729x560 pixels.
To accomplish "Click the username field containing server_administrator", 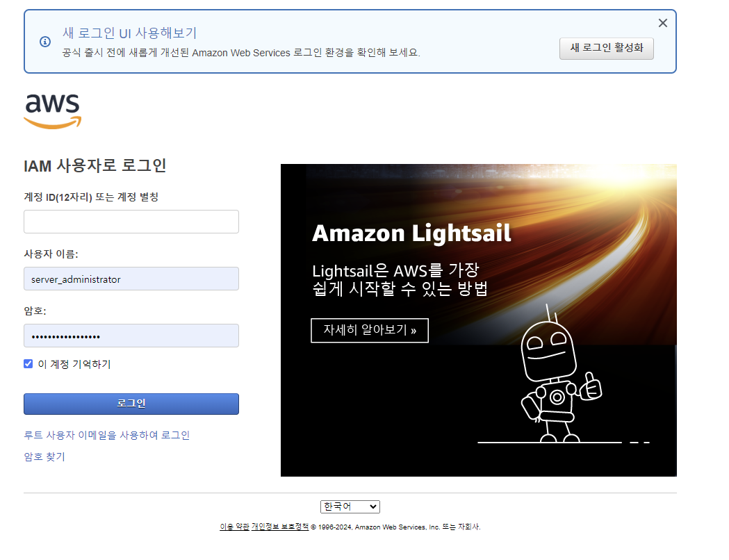I will point(131,279).
